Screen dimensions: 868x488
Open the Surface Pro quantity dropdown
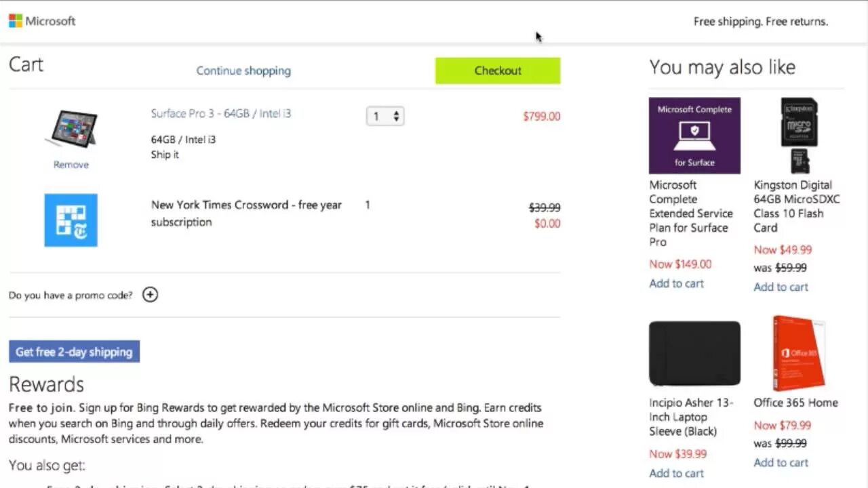(384, 116)
